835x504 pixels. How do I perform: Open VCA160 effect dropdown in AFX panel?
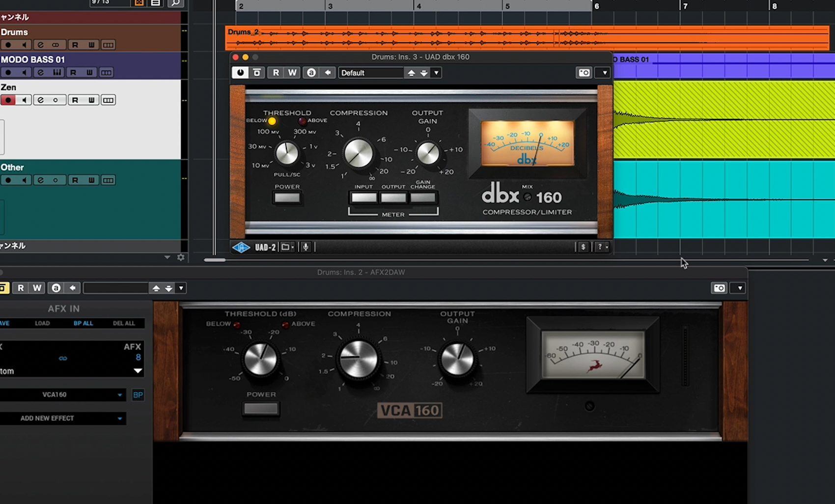(x=63, y=394)
